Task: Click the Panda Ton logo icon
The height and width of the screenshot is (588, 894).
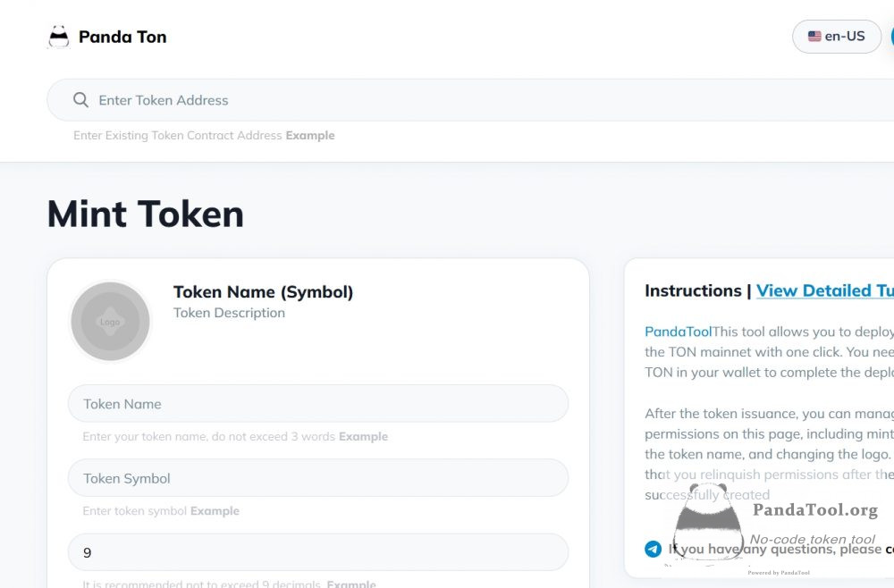Action: (59, 37)
